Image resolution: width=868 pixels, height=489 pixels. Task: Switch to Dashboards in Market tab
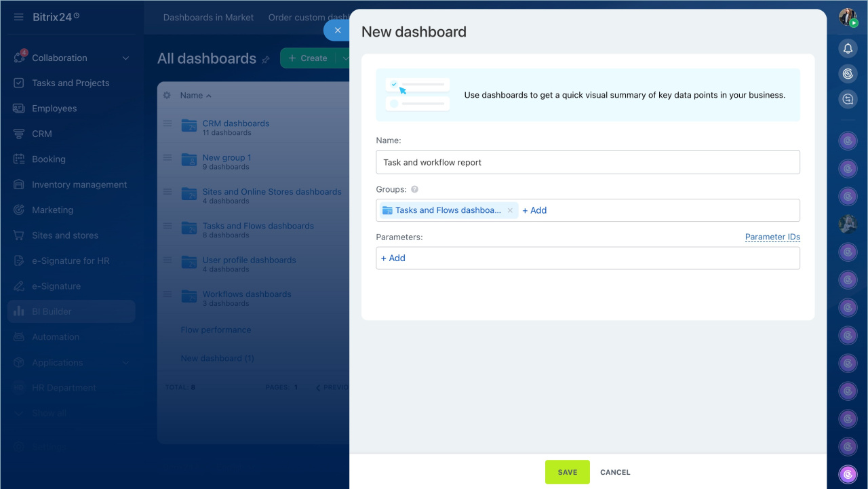(208, 18)
